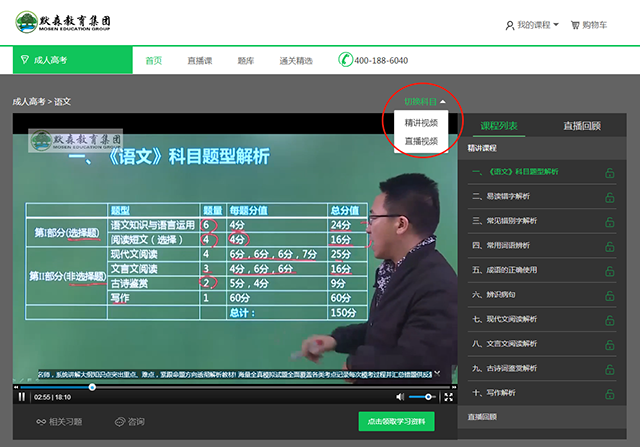Go to 首页 in navigation bar
This screenshot has height=447, width=640.
(x=154, y=61)
